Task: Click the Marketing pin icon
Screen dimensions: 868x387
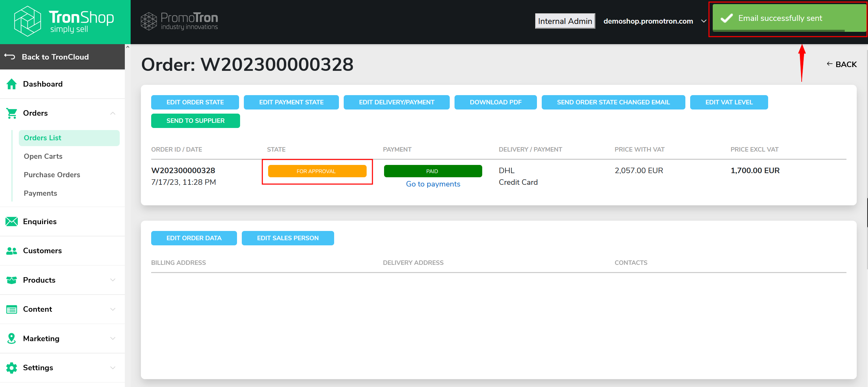Action: 12,338
